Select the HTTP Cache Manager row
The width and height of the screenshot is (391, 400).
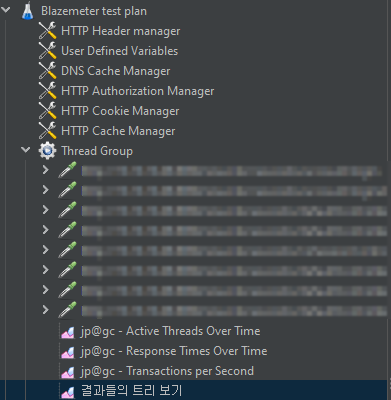tap(118, 131)
